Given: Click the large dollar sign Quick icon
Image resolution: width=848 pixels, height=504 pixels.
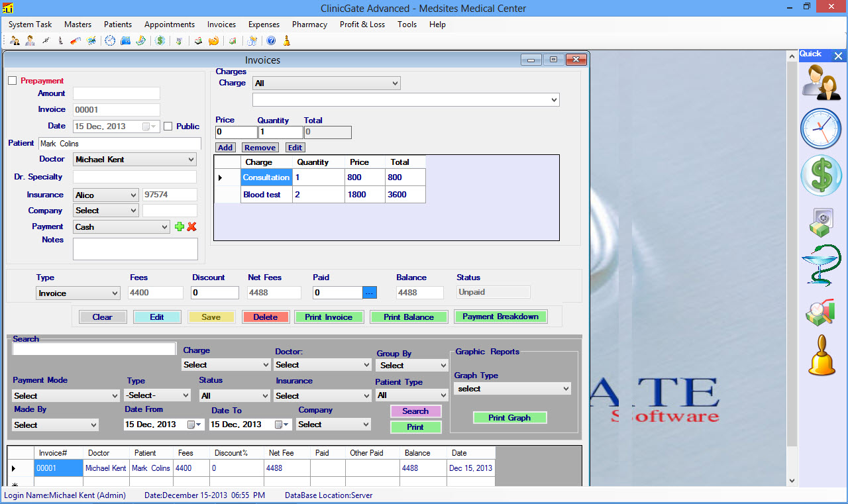Looking at the screenshot, I should click(821, 176).
